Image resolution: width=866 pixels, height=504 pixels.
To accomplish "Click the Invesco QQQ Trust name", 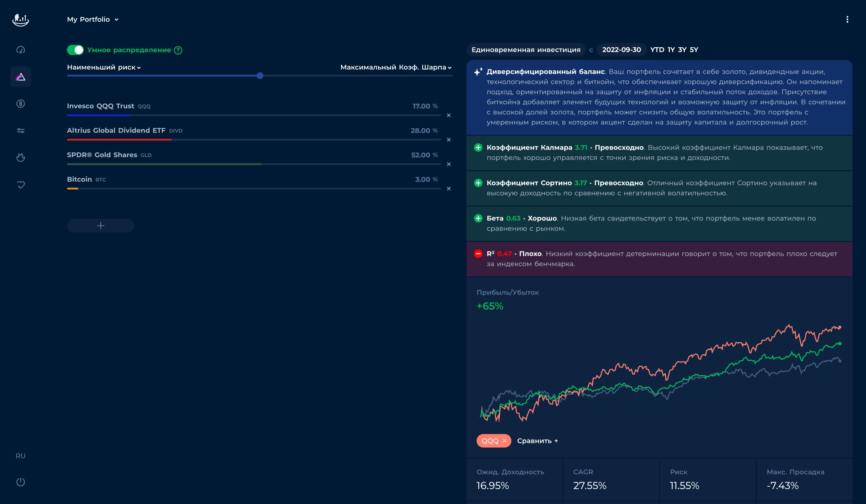I will coord(100,106).
